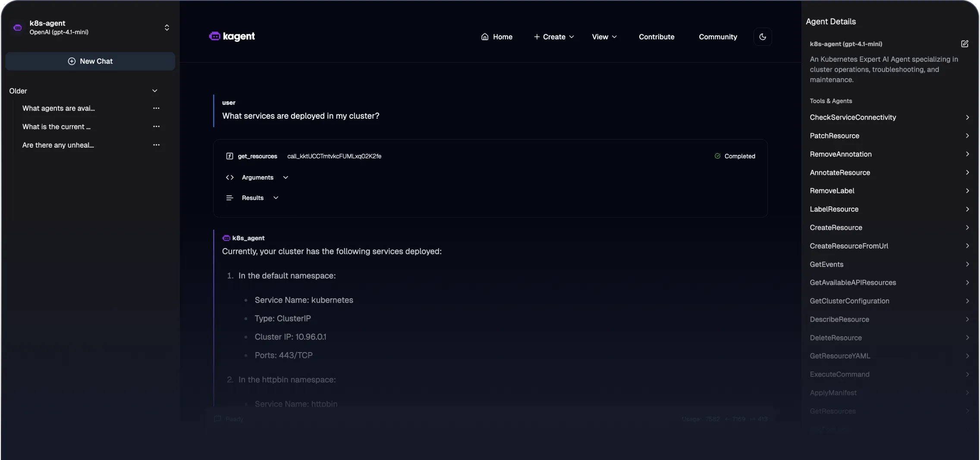Collapse the Older chats section
This screenshot has height=460, width=980.
tap(155, 91)
